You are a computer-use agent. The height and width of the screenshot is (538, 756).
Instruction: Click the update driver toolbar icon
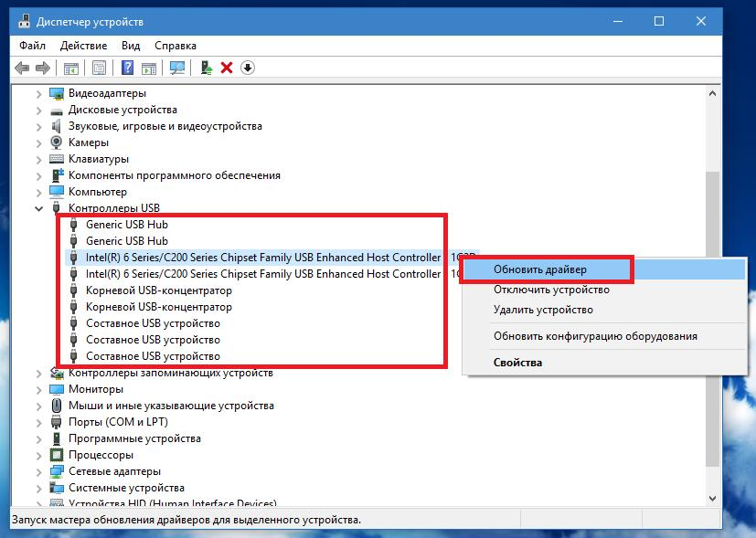coord(207,68)
